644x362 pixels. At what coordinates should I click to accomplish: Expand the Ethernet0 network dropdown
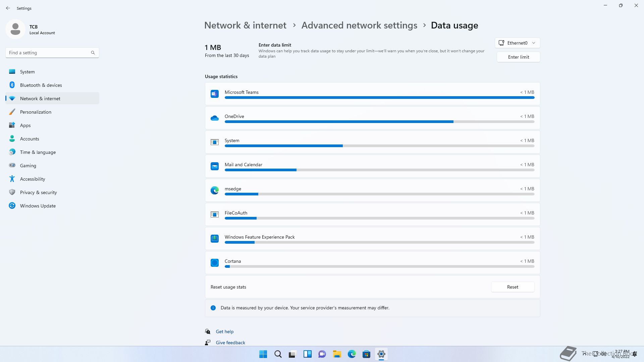(x=518, y=43)
